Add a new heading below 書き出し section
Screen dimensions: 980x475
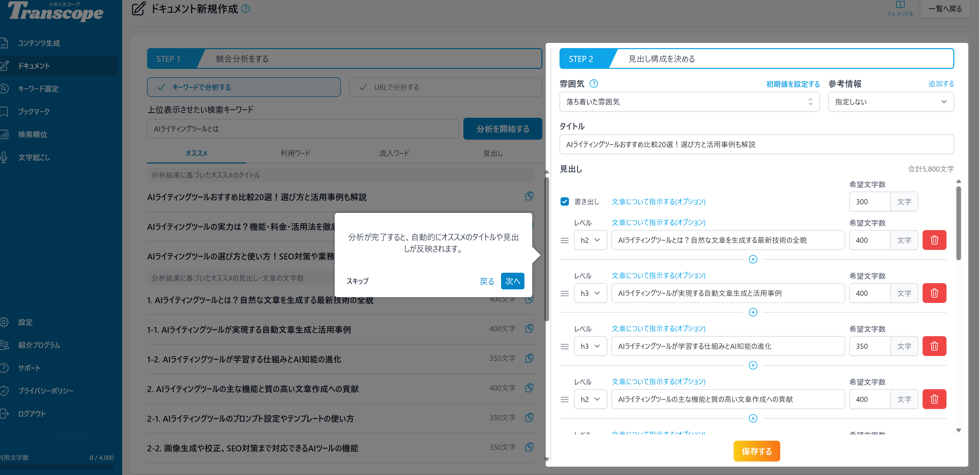753,259
